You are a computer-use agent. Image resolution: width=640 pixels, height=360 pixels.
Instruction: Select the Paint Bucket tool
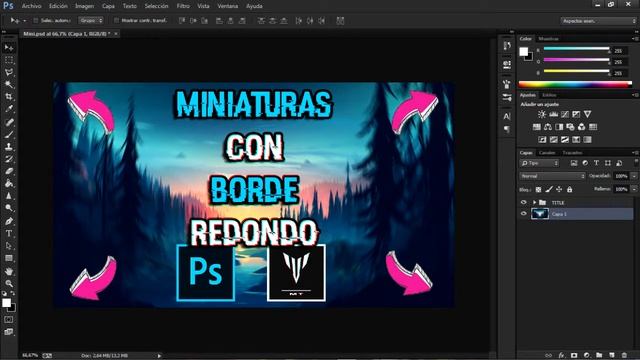coord(9,183)
